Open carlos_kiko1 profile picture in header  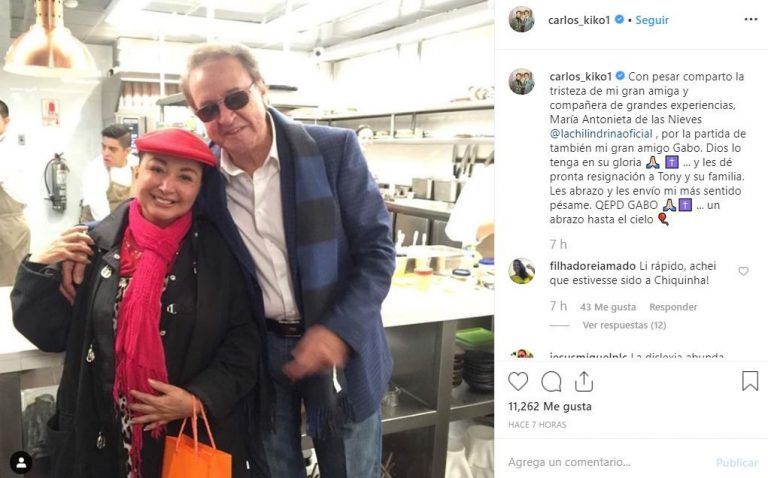pos(522,20)
